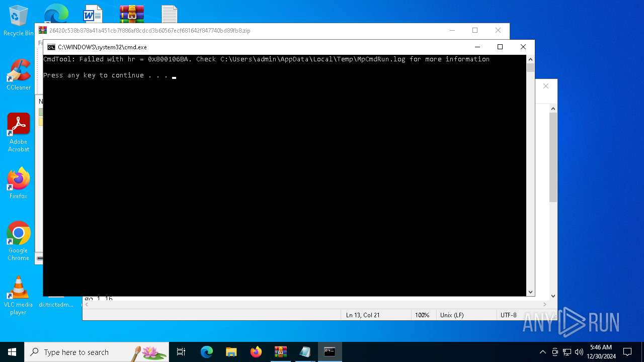Show hidden system tray icons
This screenshot has width=644, height=362.
click(x=542, y=352)
